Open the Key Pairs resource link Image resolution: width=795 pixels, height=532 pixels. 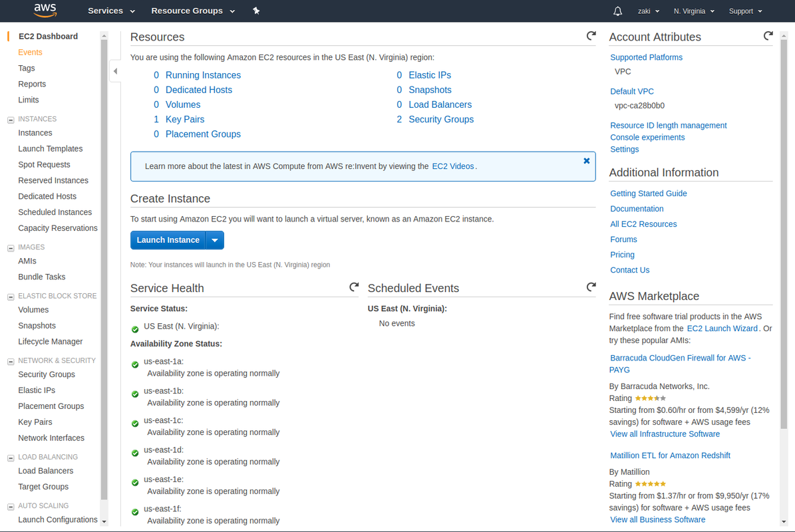tap(184, 119)
